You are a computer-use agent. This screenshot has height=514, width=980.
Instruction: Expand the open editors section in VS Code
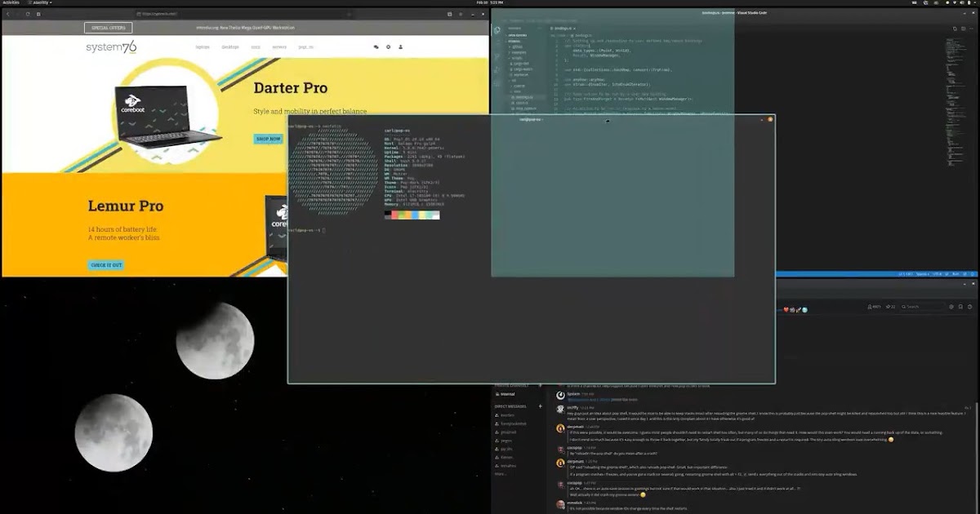tap(514, 36)
